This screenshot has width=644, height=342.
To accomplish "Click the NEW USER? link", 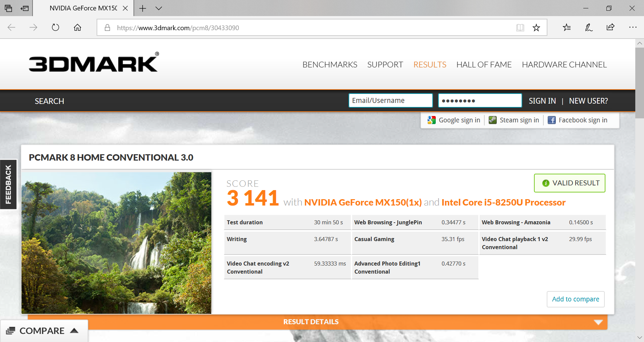I will pyautogui.click(x=588, y=101).
